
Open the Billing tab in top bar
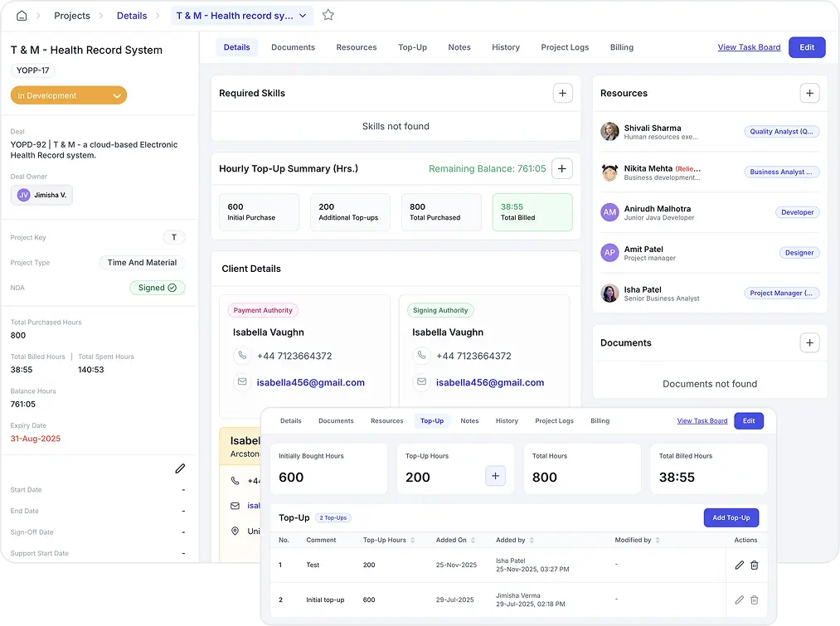(621, 47)
